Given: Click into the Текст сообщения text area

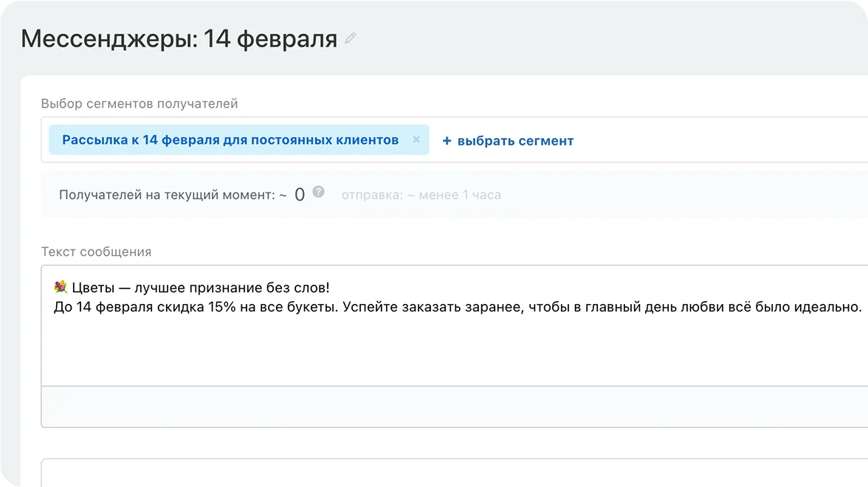Looking at the screenshot, I should (455, 325).
